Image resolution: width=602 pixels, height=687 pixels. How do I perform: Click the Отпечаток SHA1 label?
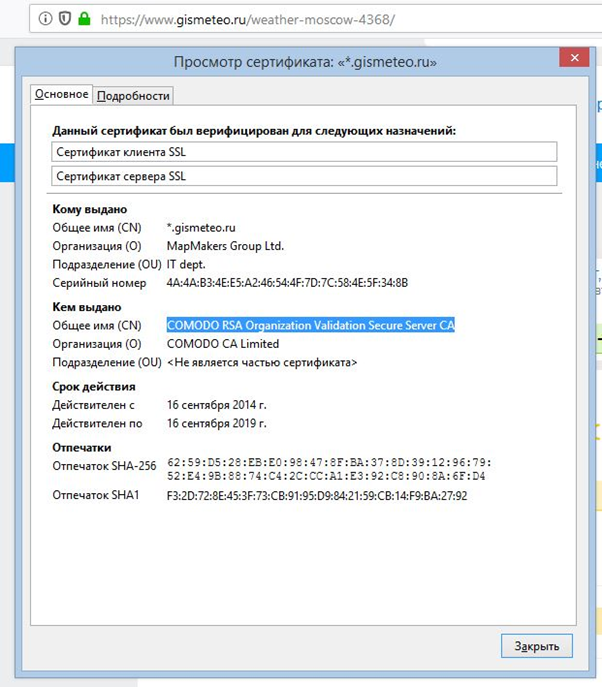(96, 495)
